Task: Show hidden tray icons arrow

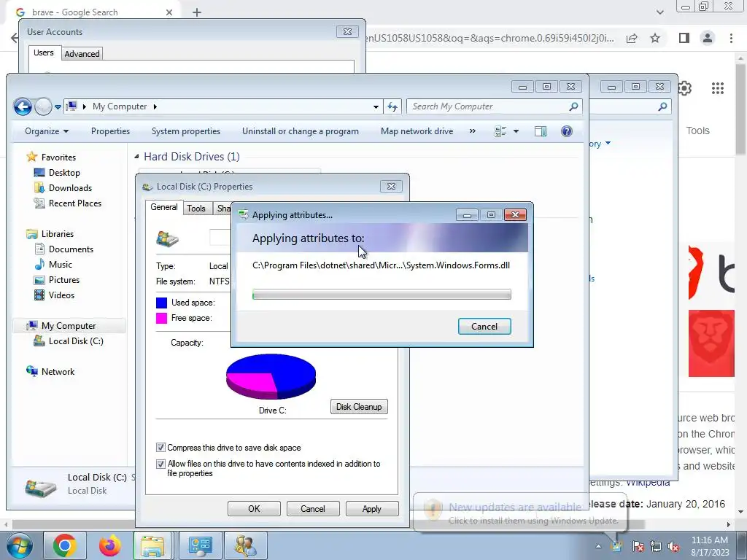Action: tap(598, 546)
